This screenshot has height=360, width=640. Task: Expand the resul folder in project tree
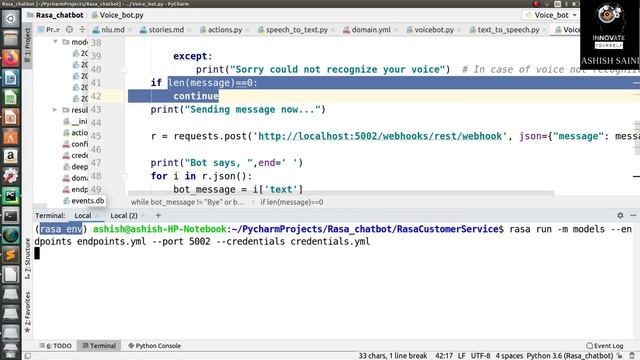click(x=55, y=110)
